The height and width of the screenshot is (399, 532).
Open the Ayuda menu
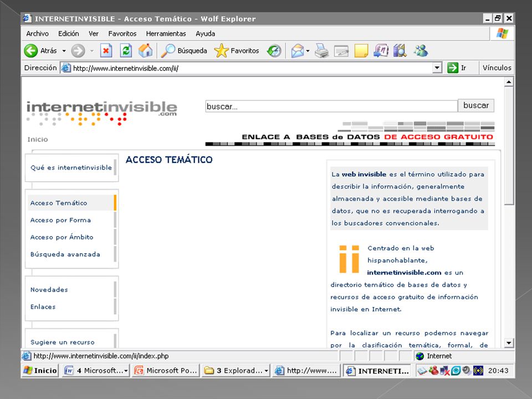click(205, 34)
